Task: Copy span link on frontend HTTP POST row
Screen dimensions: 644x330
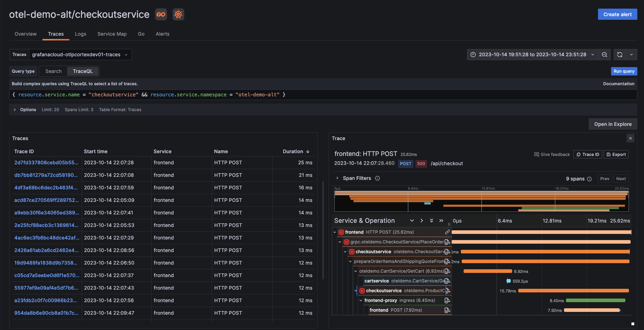Action: 447,232
